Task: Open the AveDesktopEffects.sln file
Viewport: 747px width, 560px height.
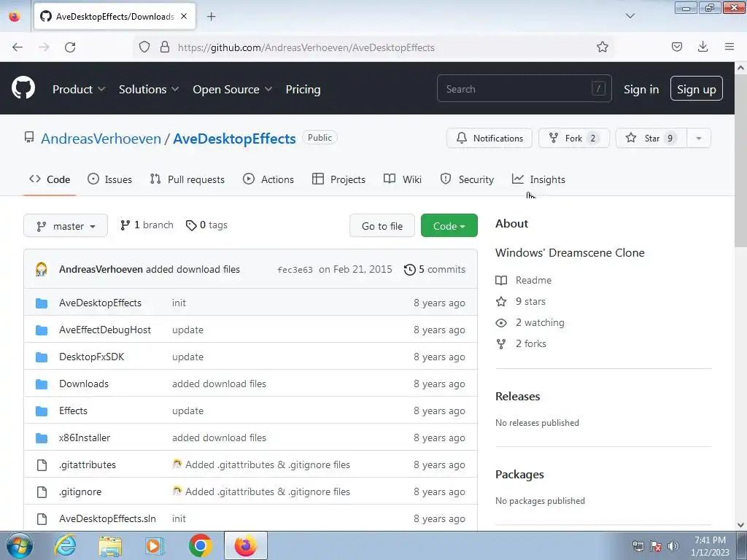Action: (107, 518)
